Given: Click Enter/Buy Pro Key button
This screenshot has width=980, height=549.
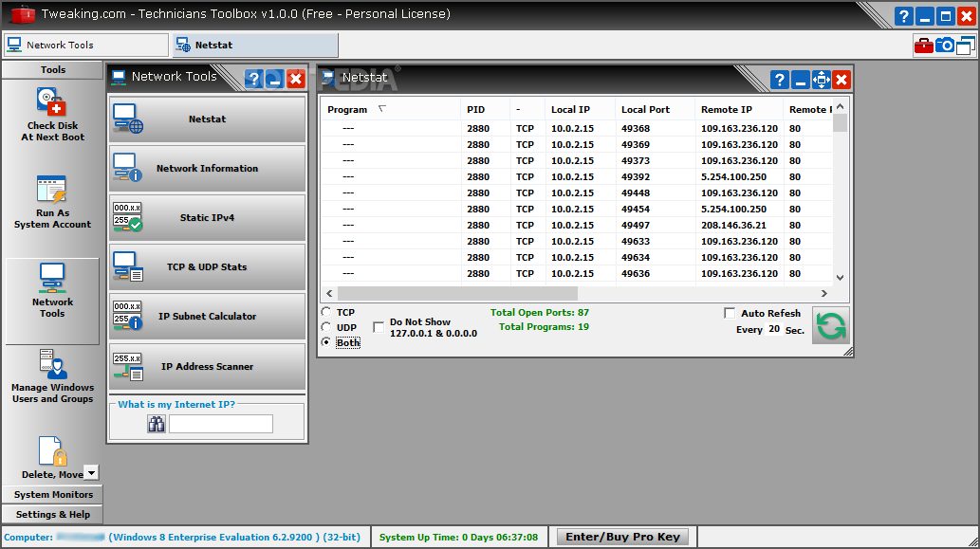Looking at the screenshot, I should click(622, 537).
